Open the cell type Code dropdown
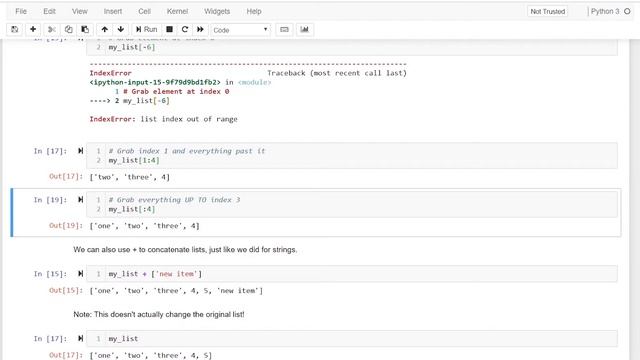This screenshot has height=360, width=640. [240, 30]
